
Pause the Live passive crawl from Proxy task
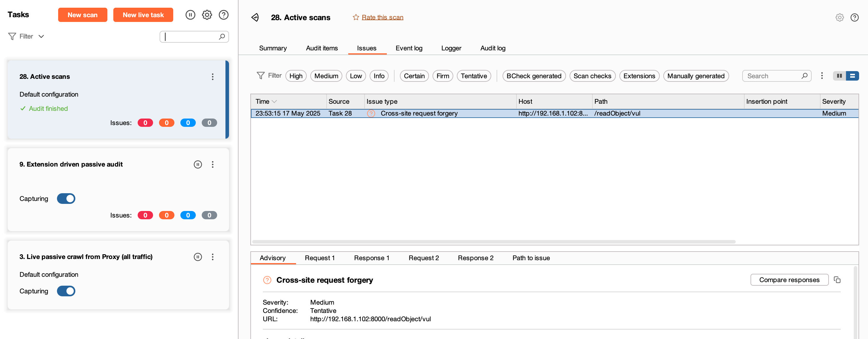198,257
